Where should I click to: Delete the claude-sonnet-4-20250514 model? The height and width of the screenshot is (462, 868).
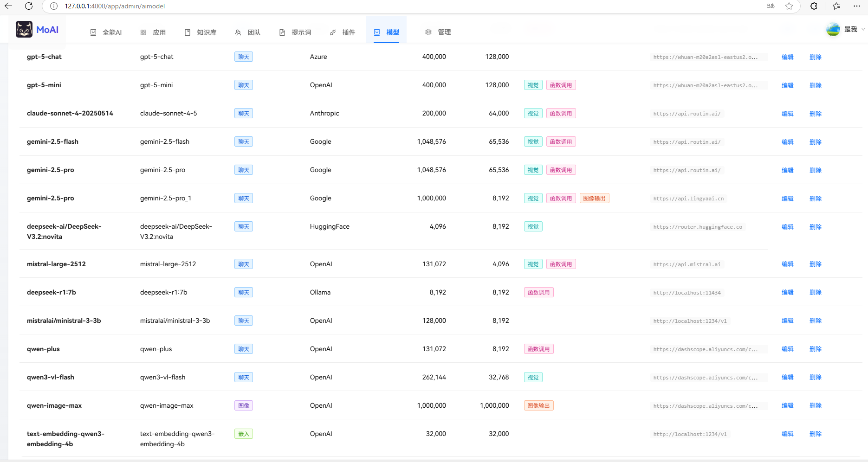pos(815,114)
